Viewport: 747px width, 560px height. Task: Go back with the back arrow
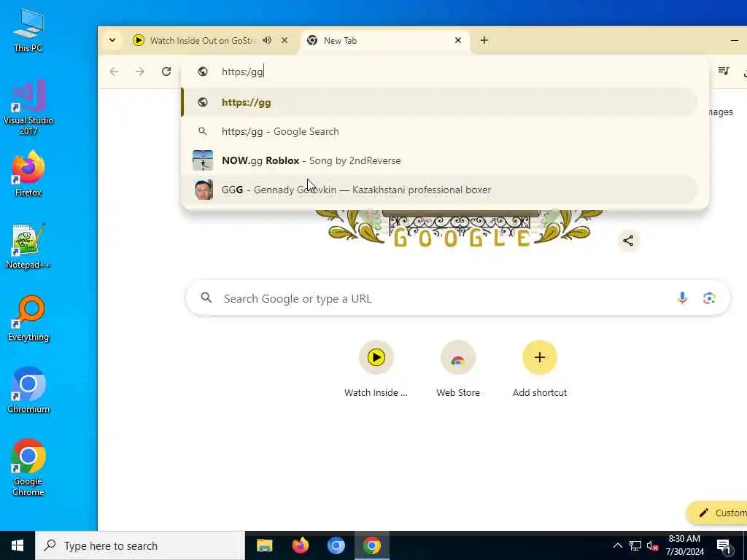[114, 71]
